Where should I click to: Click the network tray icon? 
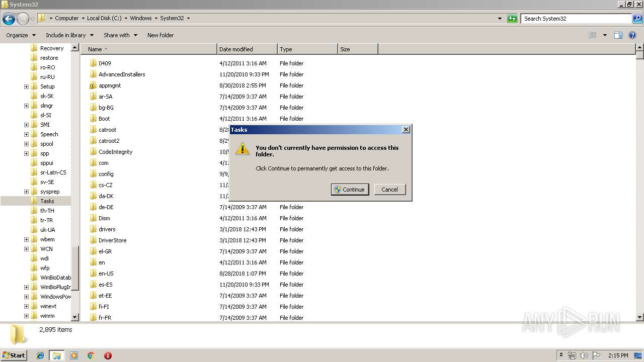(x=572, y=355)
